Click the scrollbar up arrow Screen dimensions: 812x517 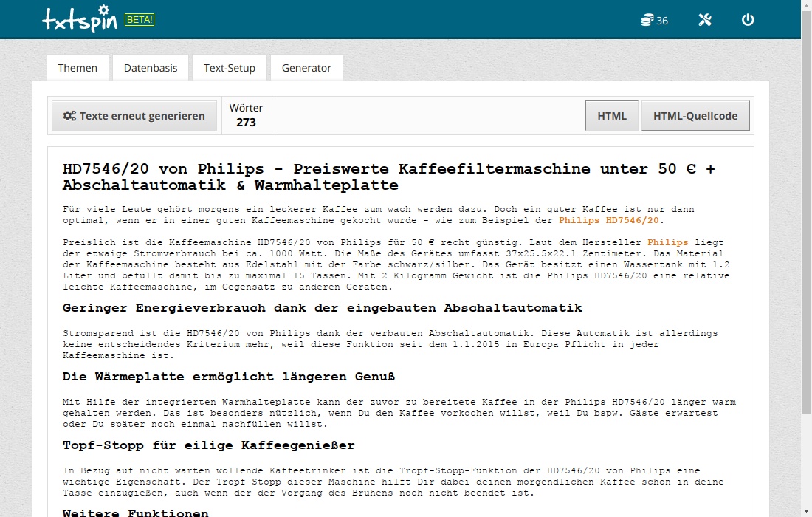click(x=806, y=6)
